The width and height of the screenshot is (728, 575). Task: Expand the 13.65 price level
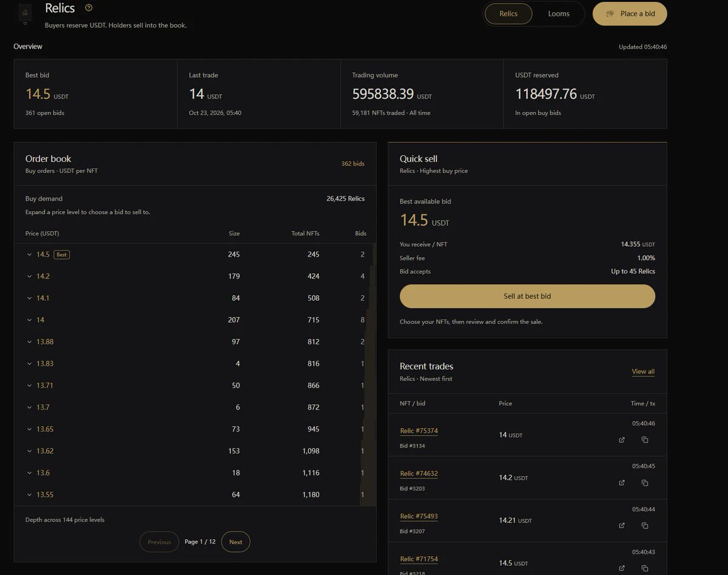[x=195, y=429]
